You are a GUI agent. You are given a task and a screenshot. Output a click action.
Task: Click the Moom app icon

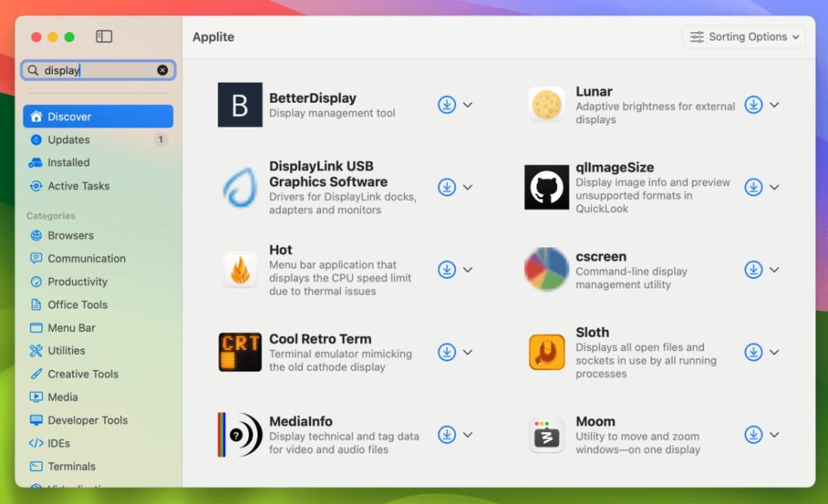546,434
